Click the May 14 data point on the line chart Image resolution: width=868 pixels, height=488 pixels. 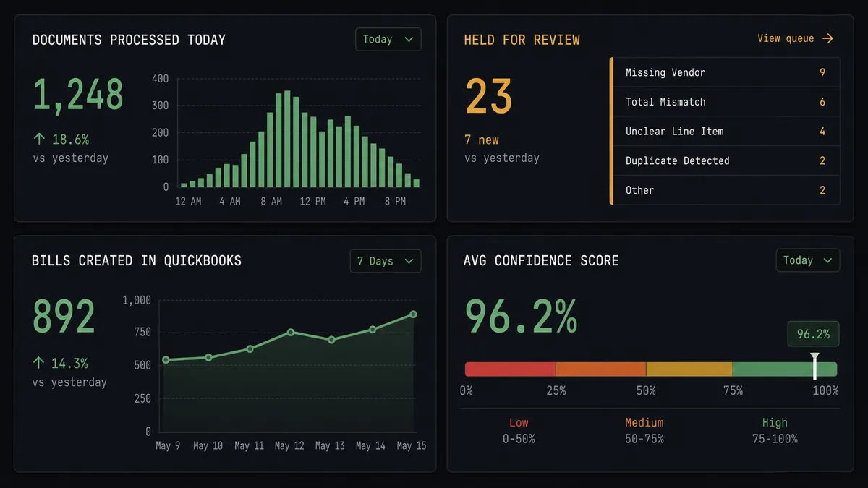point(373,329)
